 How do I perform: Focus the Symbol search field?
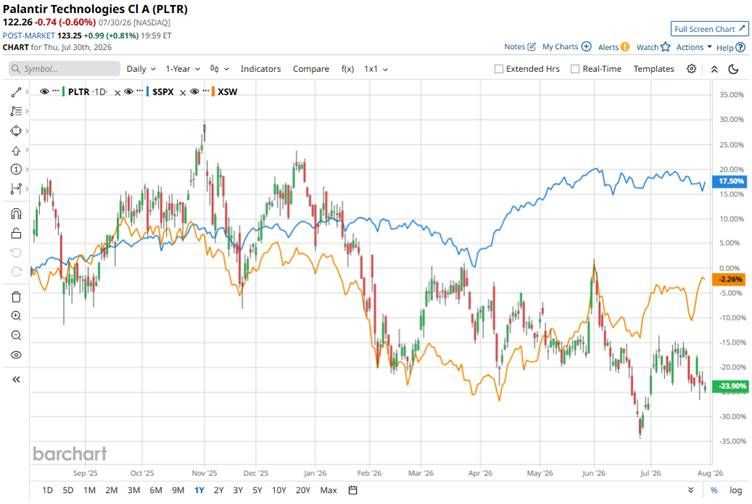(x=64, y=69)
